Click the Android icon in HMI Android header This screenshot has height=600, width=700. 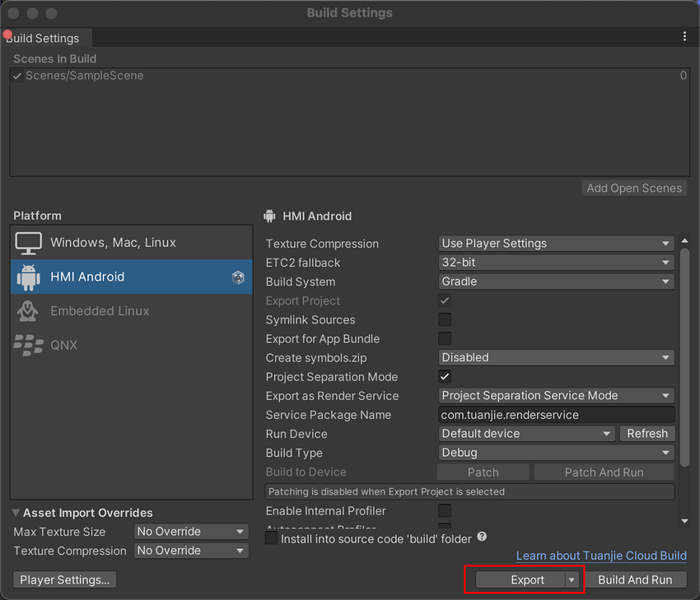click(269, 216)
